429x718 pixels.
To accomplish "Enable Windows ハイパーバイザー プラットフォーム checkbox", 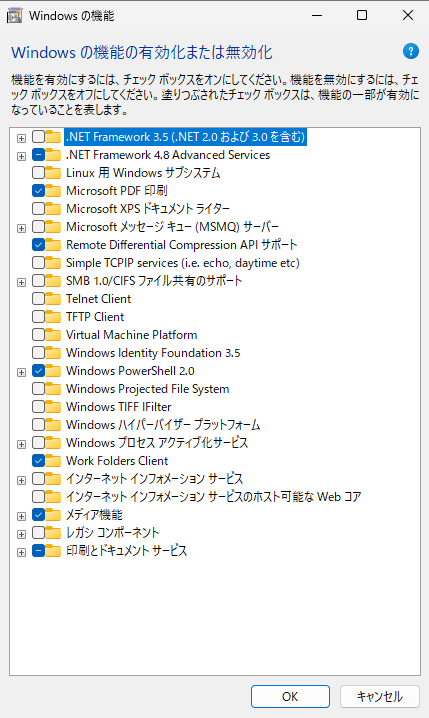I will tap(38, 425).
